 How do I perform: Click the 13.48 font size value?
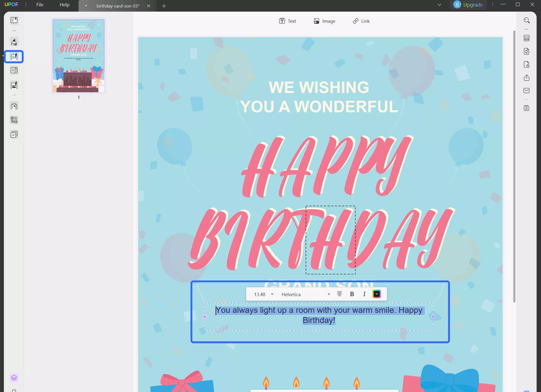[260, 294]
